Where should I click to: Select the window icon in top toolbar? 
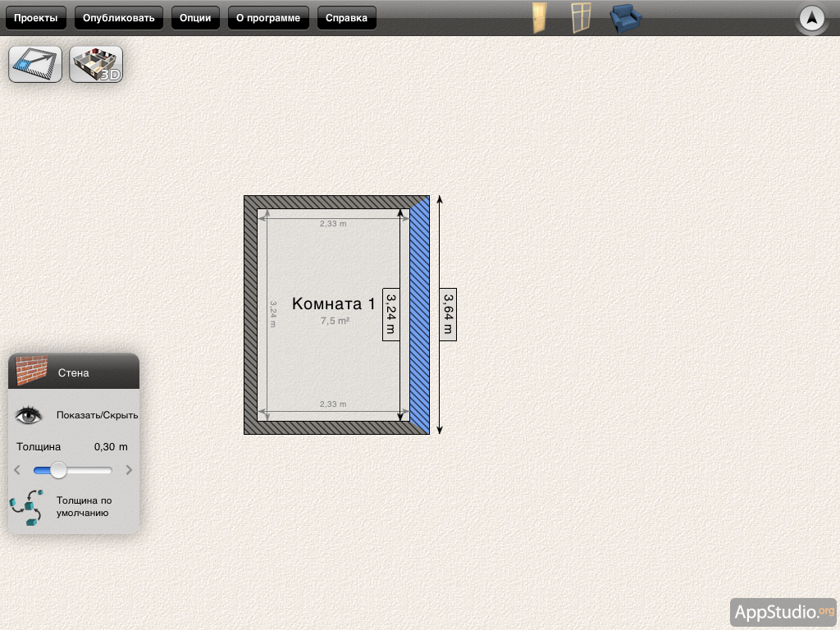581,18
